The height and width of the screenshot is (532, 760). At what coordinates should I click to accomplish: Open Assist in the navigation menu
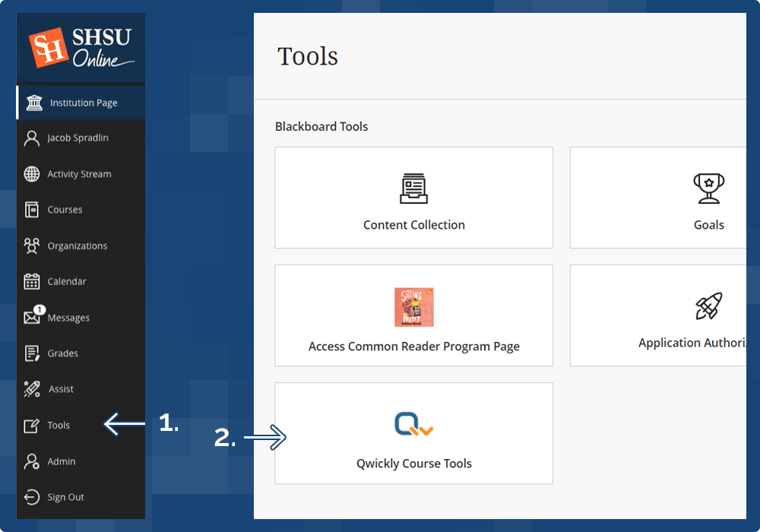click(x=81, y=389)
